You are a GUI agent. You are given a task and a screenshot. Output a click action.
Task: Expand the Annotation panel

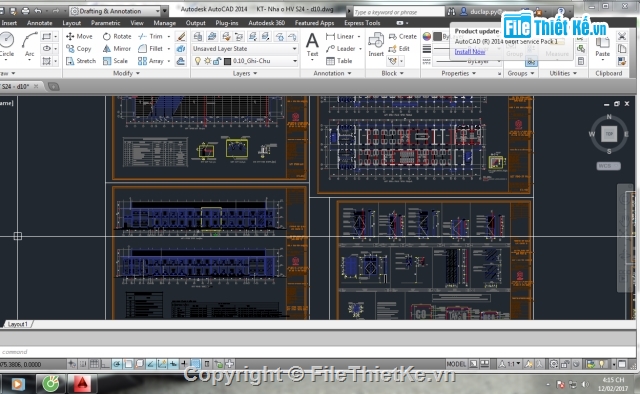click(x=332, y=73)
